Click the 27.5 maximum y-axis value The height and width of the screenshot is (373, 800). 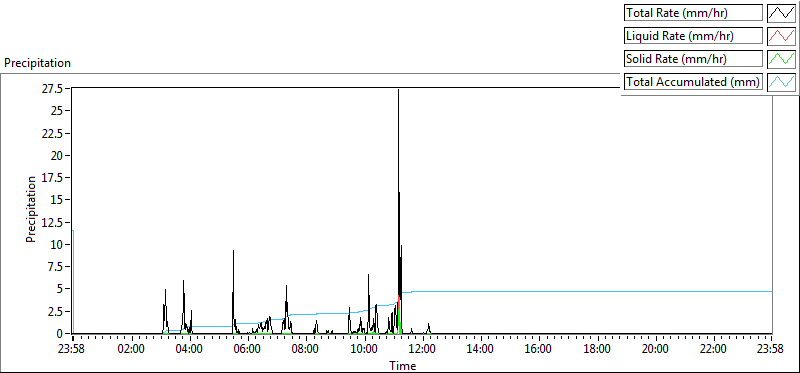pos(54,89)
